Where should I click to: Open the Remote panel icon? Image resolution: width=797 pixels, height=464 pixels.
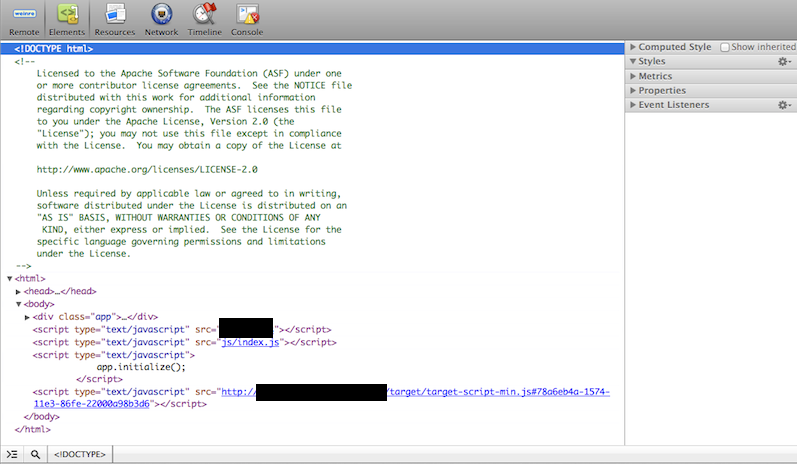(24, 19)
